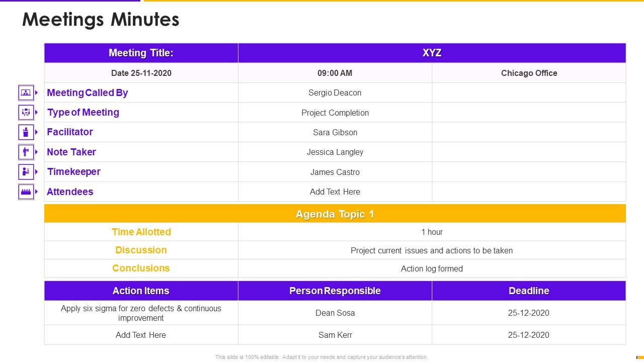Click the Deadline column header
The width and height of the screenshot is (644, 362).
(529, 291)
